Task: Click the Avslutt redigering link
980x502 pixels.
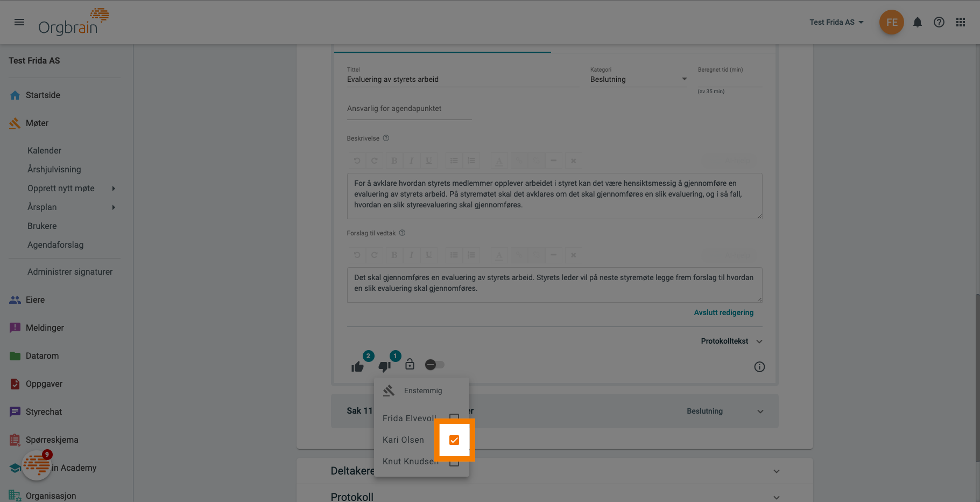Action: (x=723, y=312)
